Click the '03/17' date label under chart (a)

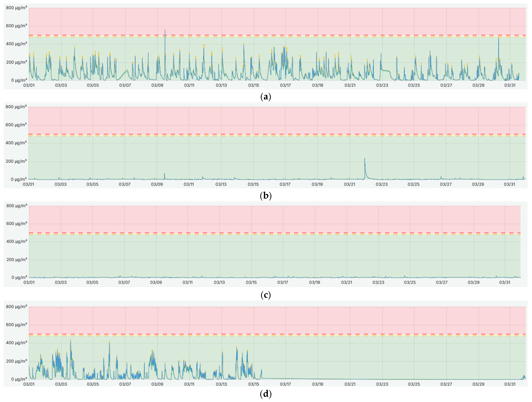pos(285,85)
